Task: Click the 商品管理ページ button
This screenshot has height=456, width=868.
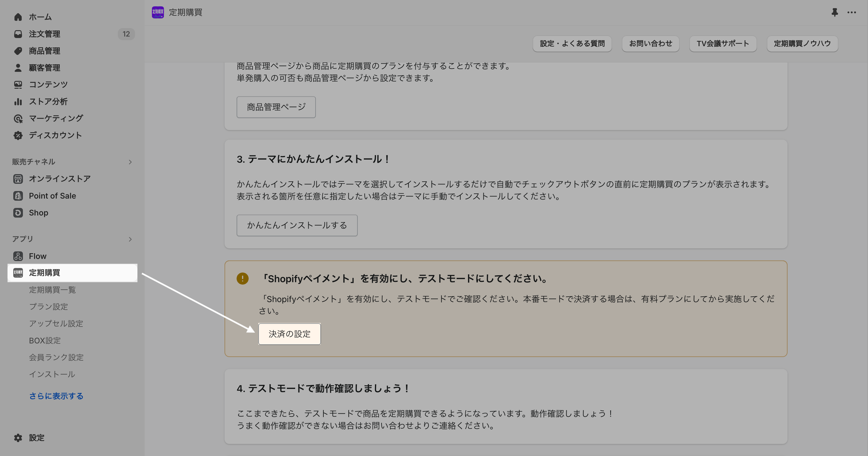Action: tap(276, 107)
